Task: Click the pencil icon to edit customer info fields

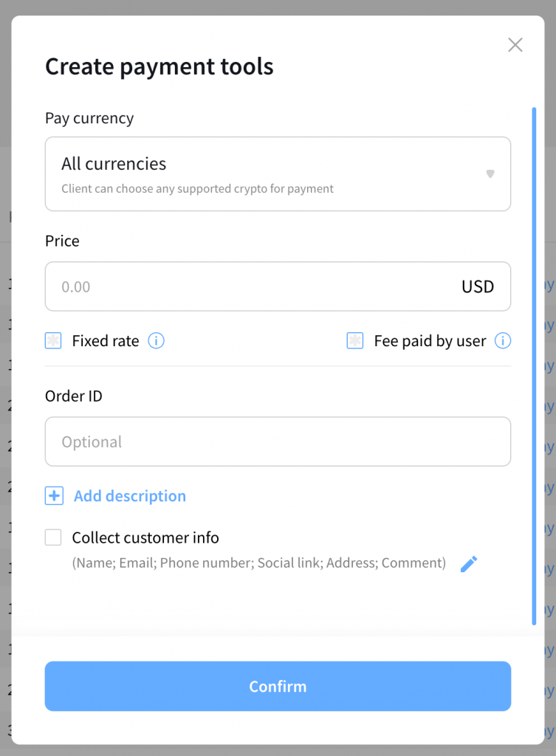Action: coord(469,564)
